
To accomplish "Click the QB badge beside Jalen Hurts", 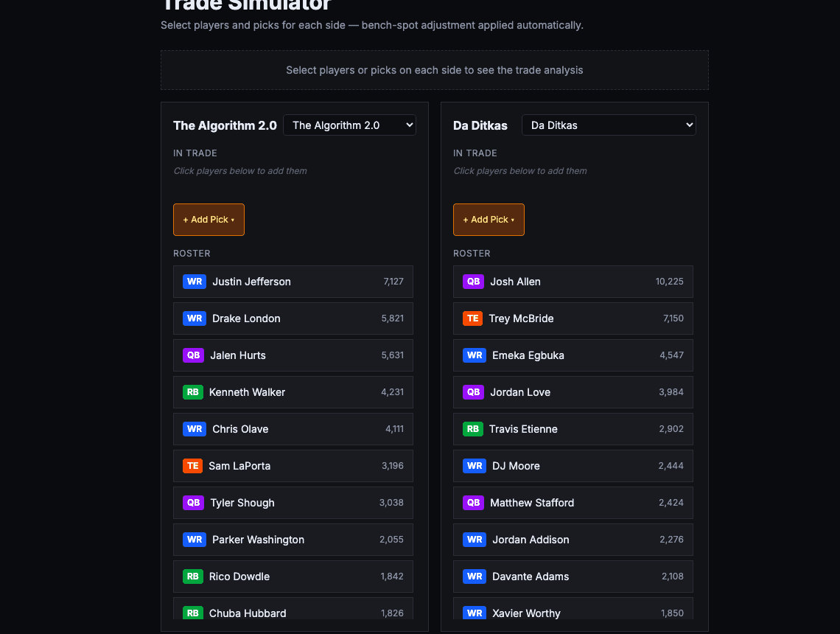I will point(193,355).
